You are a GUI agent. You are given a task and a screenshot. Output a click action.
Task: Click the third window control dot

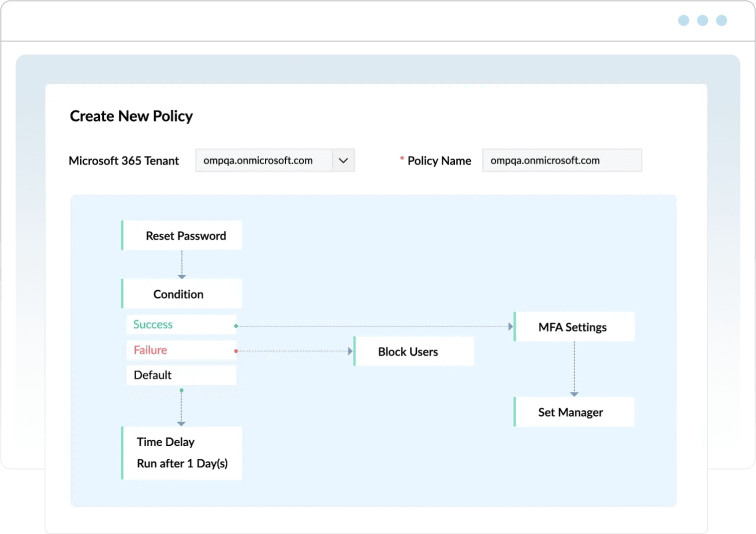722,20
